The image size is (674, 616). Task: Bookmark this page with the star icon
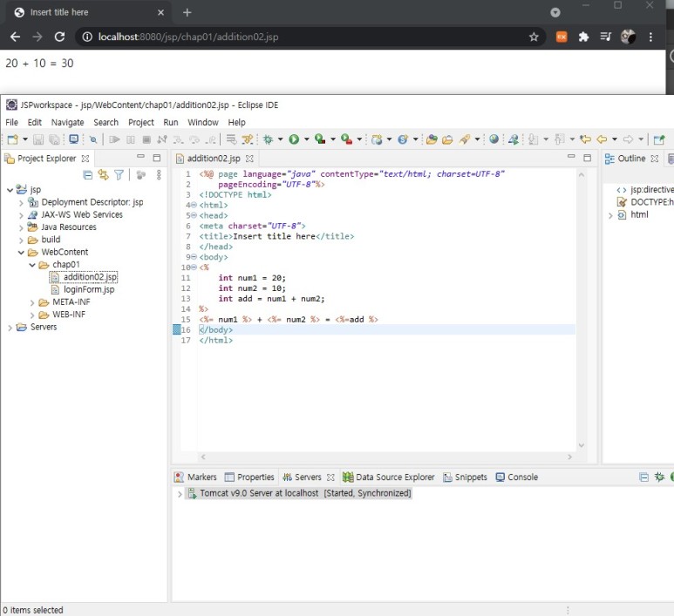(534, 37)
